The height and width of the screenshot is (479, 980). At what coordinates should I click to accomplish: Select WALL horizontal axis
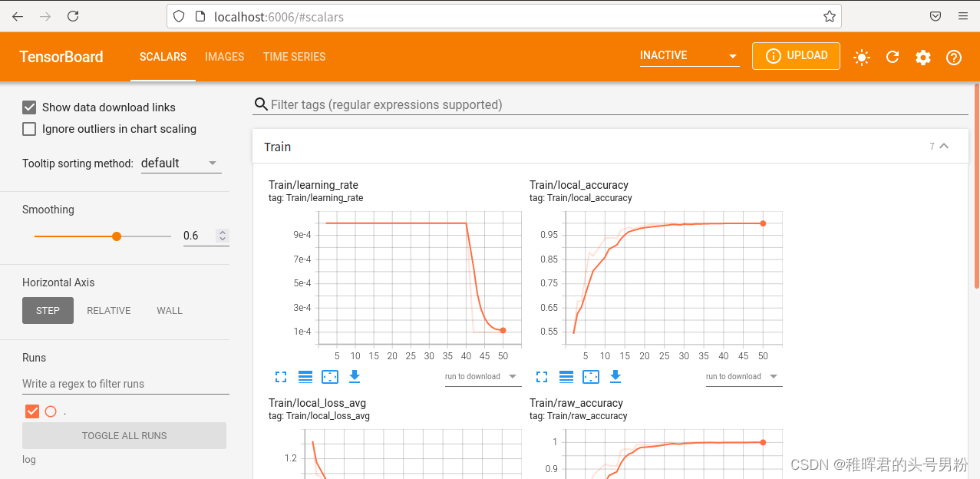170,311
